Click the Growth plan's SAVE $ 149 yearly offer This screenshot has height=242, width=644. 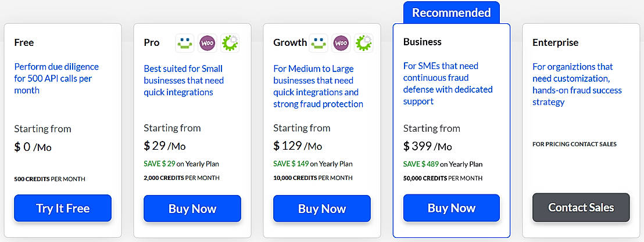[x=313, y=164]
